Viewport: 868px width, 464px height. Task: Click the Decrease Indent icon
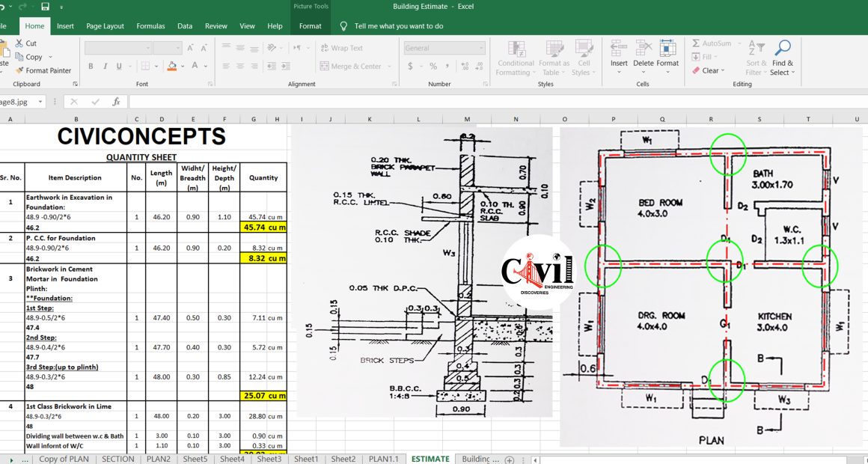(272, 66)
